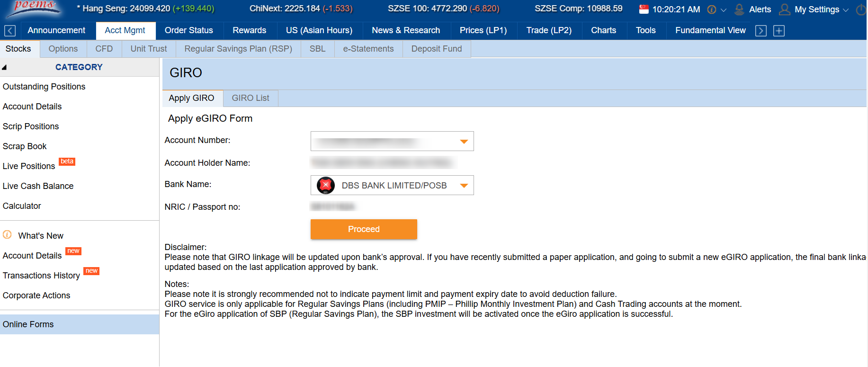The image size is (868, 367).
Task: Open the Announcement tab
Action: tap(56, 30)
